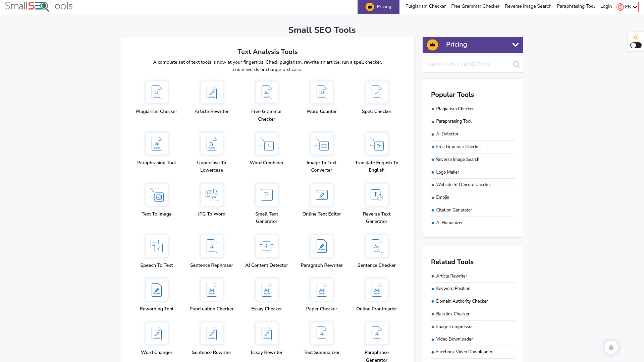The image size is (644, 362).
Task: Click the SmallSEOTools logo
Action: point(39,6)
